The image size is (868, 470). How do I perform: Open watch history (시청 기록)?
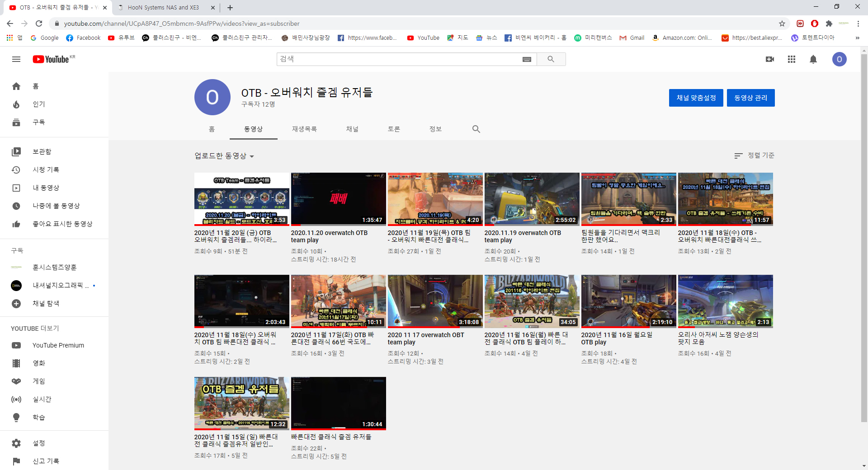coord(54,170)
